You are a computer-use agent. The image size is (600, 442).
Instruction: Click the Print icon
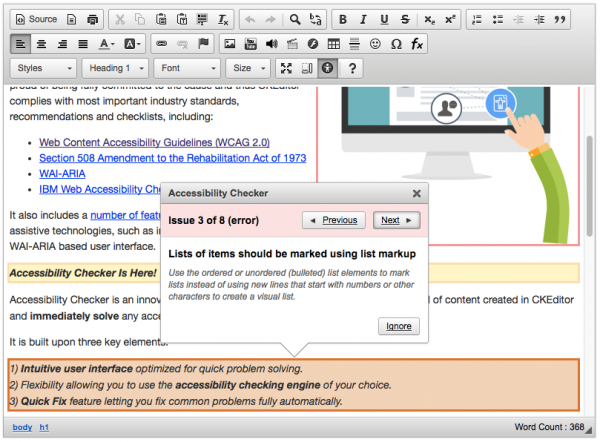click(92, 19)
